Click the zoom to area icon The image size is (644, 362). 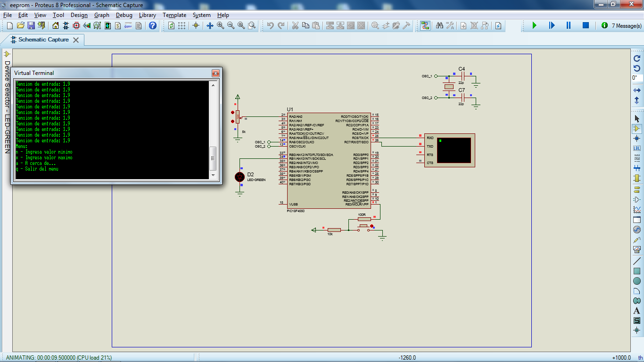point(252,25)
